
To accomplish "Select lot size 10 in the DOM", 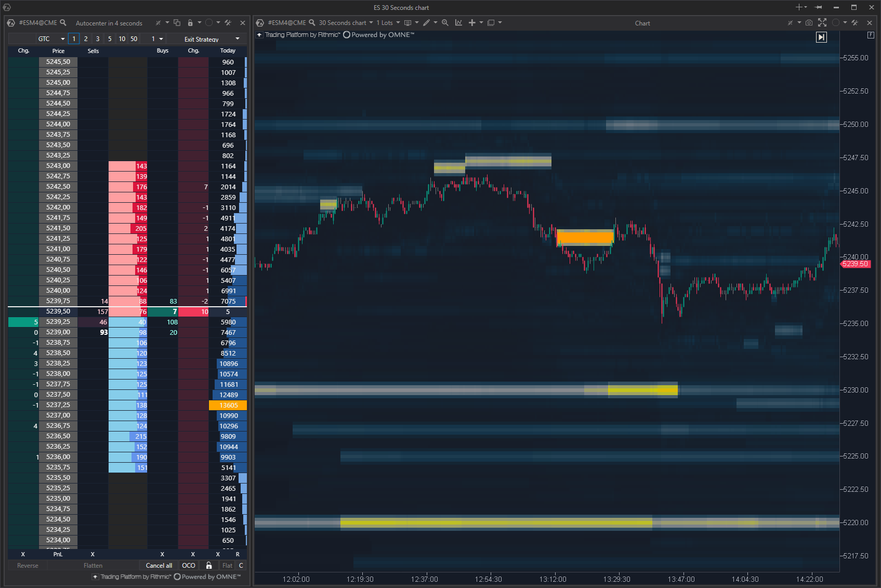I will click(122, 38).
